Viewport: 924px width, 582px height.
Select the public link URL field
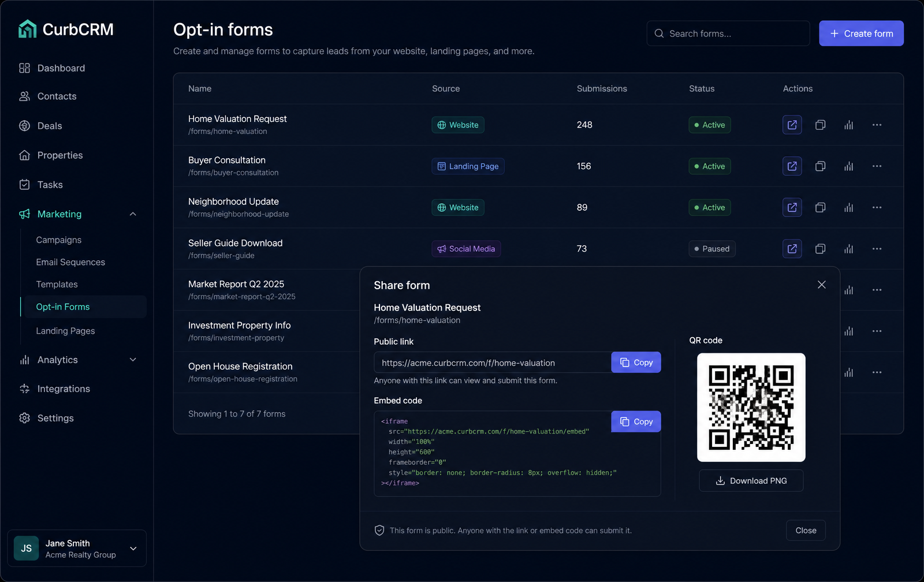[x=493, y=363]
